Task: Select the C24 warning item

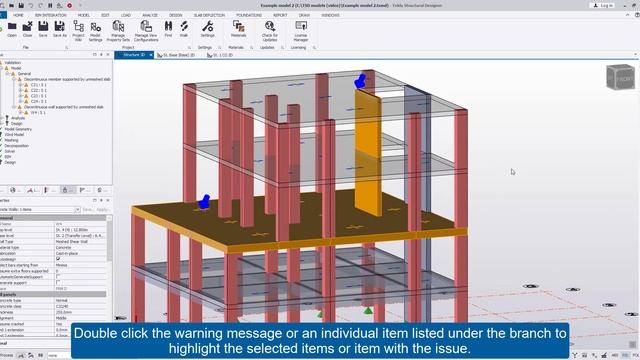Action: (38, 101)
